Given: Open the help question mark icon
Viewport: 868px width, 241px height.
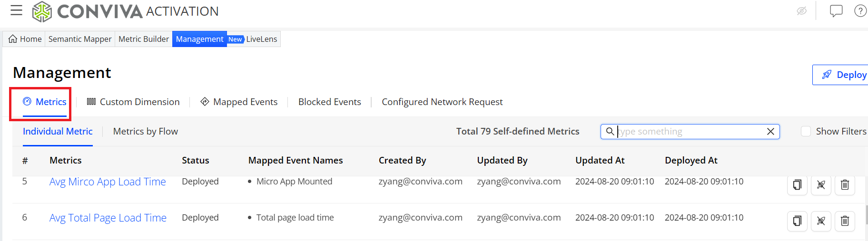Looking at the screenshot, I should (x=860, y=10).
